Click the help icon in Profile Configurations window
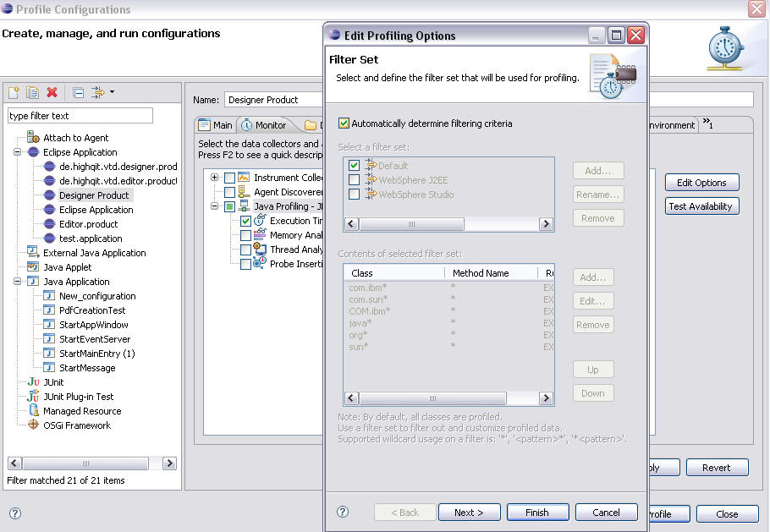The width and height of the screenshot is (770, 532). coord(15,513)
